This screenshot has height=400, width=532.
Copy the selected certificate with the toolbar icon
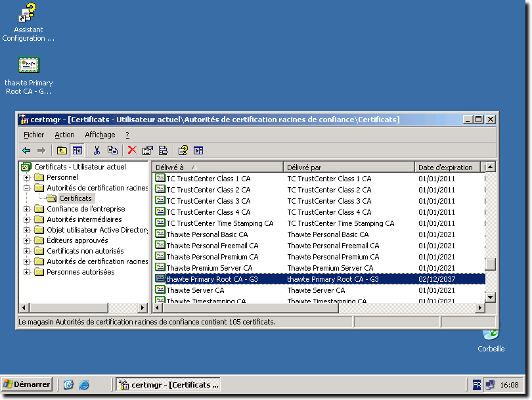[112, 150]
